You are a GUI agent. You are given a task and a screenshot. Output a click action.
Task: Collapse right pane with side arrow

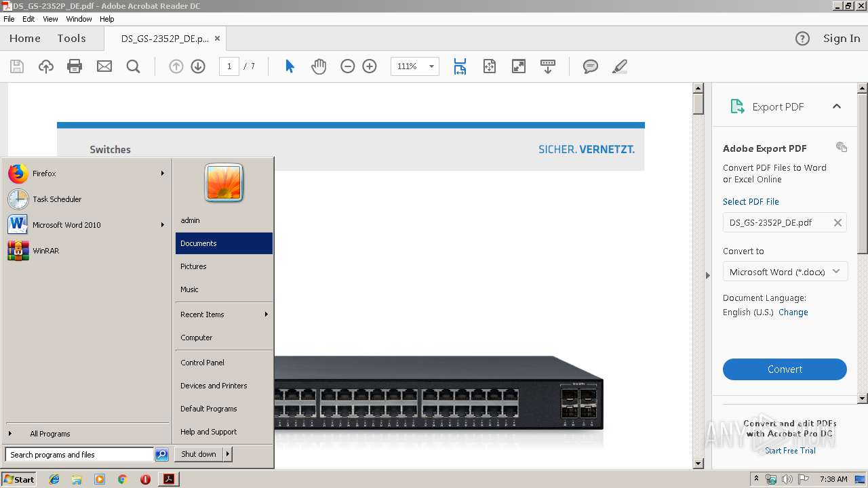[x=707, y=275]
